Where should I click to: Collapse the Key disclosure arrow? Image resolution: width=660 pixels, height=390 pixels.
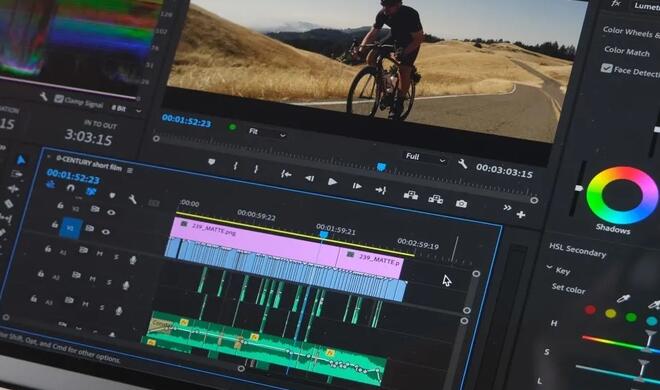coord(549,267)
